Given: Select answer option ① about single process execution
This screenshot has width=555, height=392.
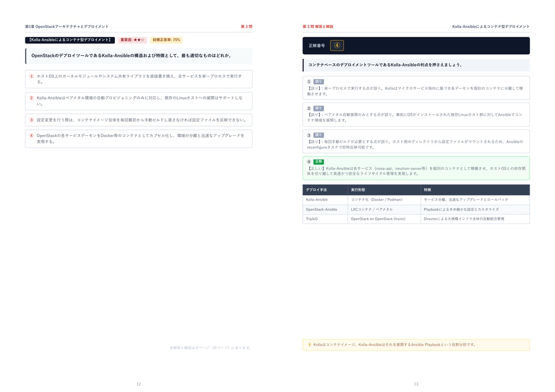Looking at the screenshot, I should 139,79.
